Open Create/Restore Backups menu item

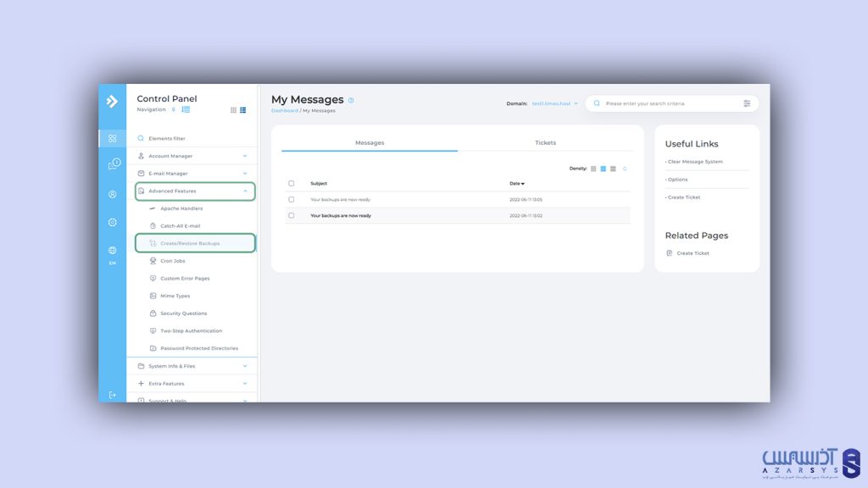[x=190, y=244]
